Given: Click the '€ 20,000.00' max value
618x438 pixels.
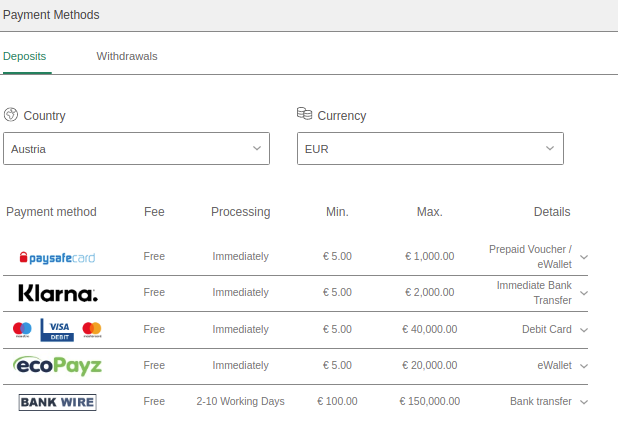Looking at the screenshot, I should coord(430,365).
